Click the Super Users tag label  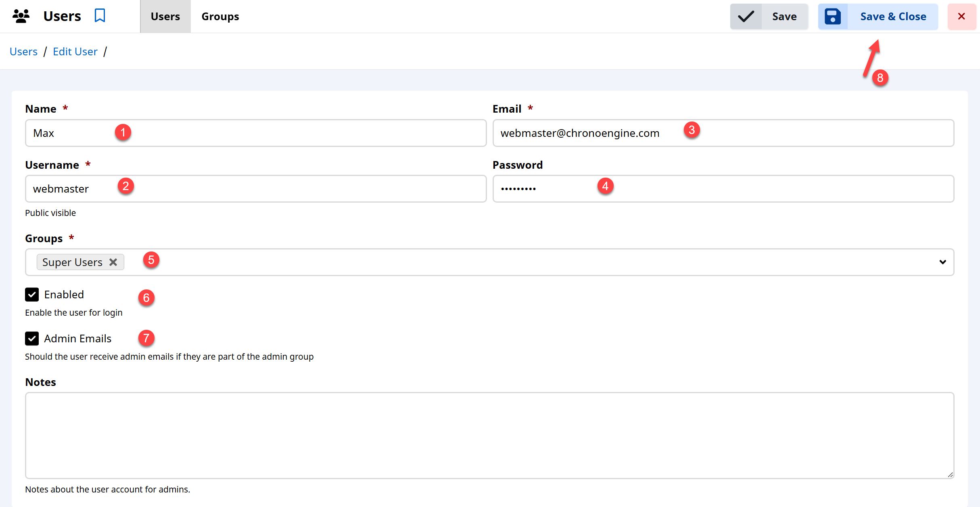pyautogui.click(x=72, y=262)
